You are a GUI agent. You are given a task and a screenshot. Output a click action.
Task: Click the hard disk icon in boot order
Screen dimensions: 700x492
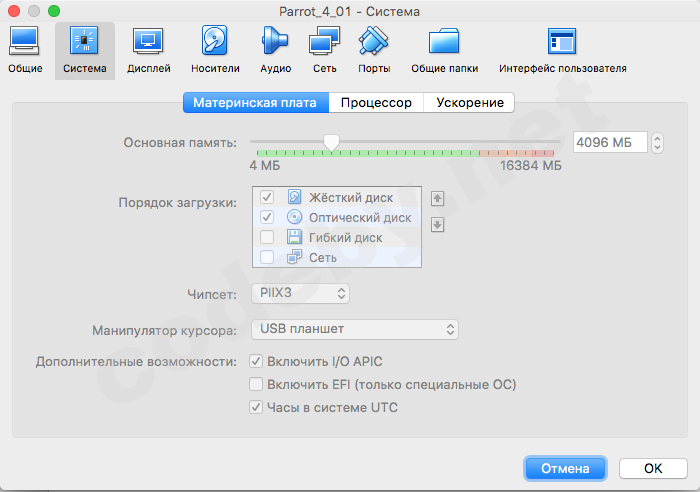click(x=294, y=197)
